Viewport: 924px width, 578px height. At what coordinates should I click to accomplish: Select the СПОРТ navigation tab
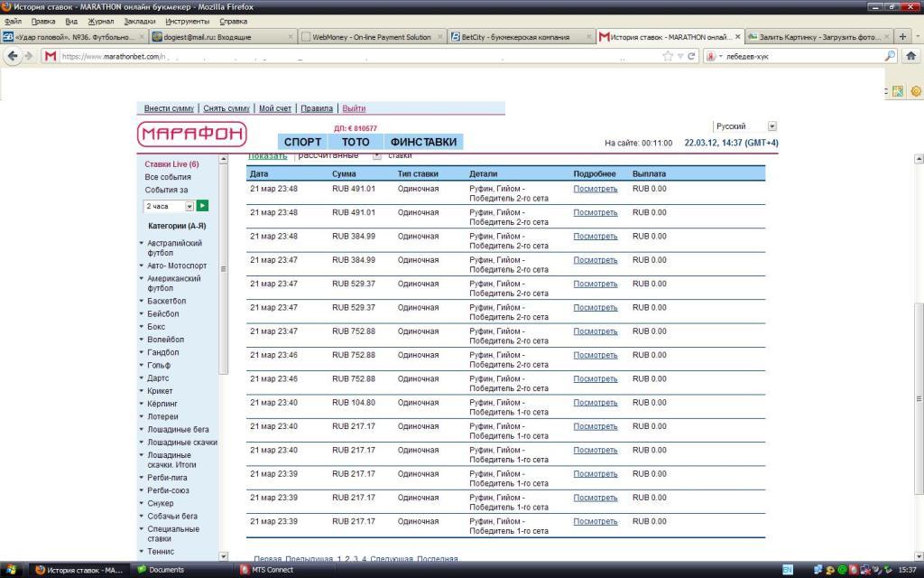pyautogui.click(x=302, y=142)
